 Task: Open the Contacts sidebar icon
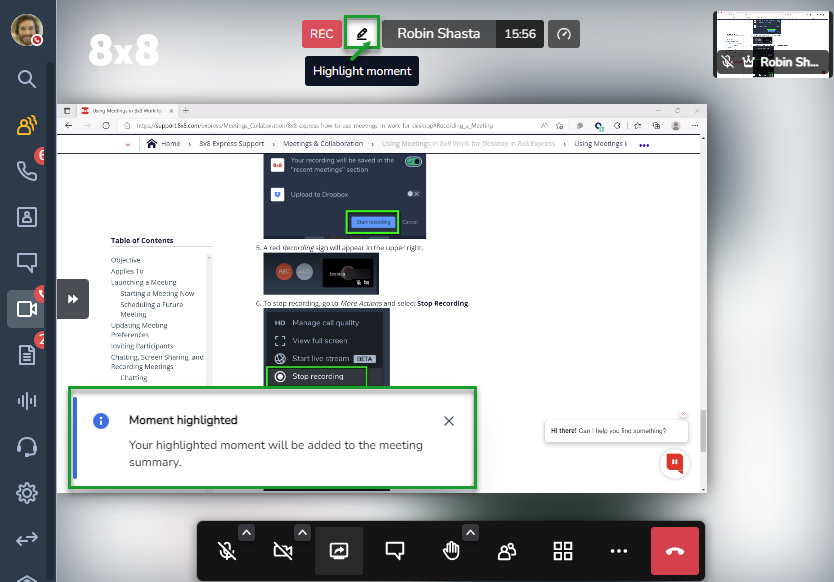(x=27, y=217)
